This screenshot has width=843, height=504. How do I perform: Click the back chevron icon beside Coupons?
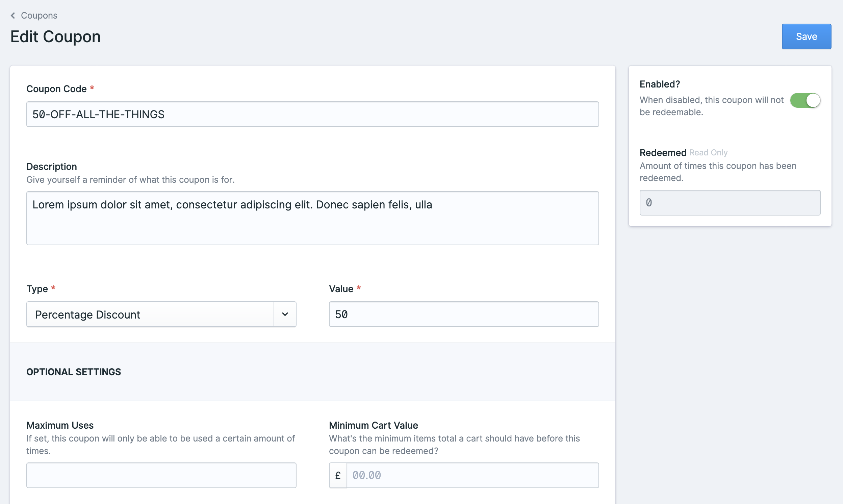tap(13, 16)
